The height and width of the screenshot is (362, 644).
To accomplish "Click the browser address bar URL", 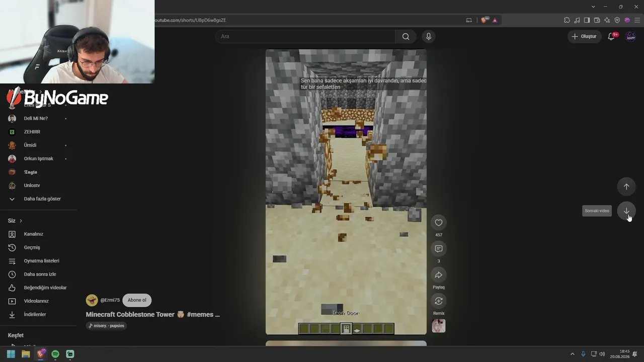I will (x=190, y=20).
